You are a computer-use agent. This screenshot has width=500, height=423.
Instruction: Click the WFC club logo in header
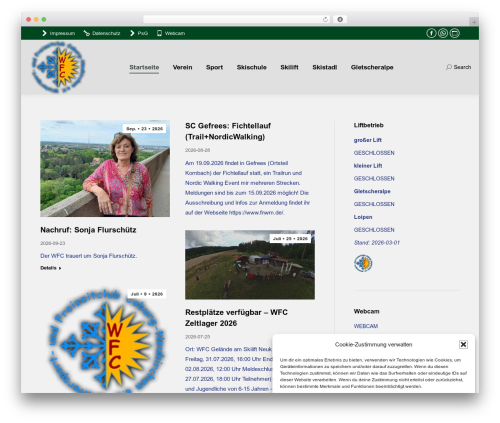(x=59, y=67)
